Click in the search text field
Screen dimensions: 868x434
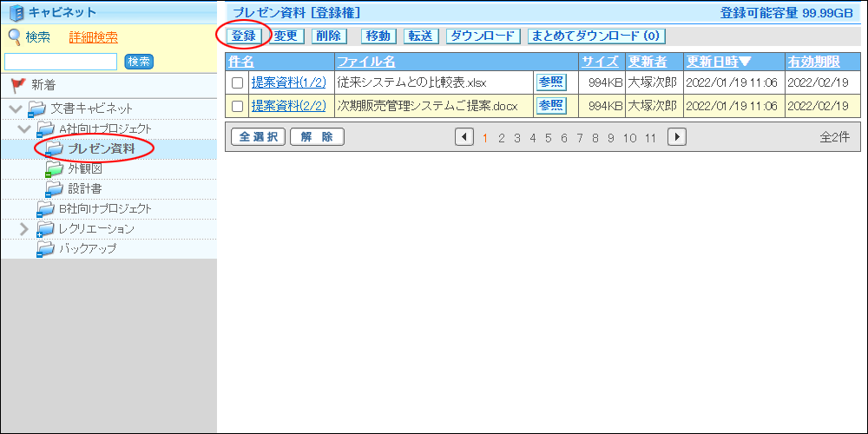click(x=61, y=62)
